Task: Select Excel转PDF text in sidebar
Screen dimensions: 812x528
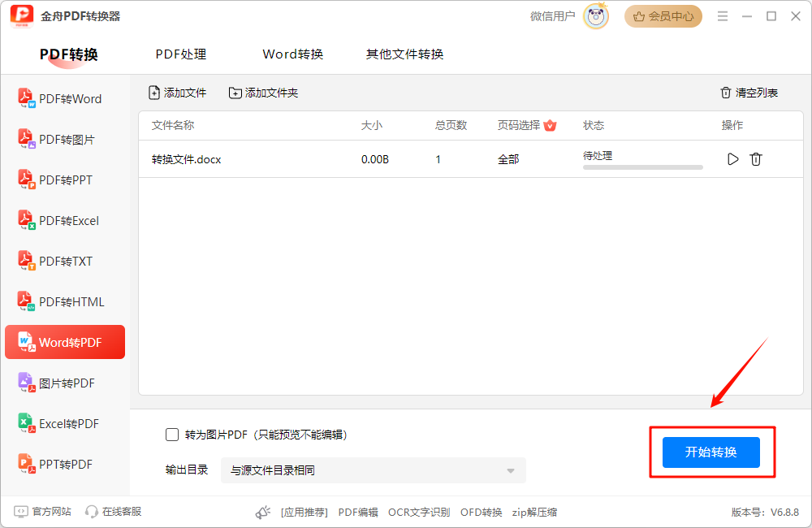Action: point(69,424)
